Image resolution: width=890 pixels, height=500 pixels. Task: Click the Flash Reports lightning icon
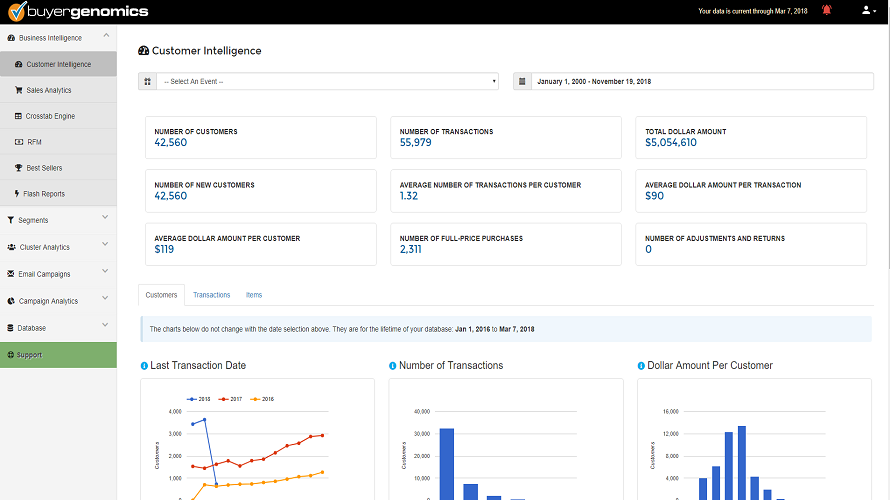[x=17, y=194]
